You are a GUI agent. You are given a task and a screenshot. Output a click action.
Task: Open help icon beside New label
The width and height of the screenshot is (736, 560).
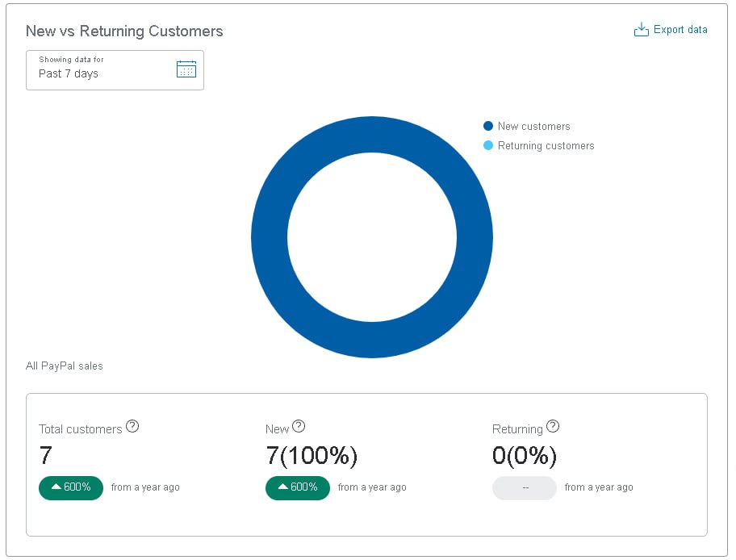pos(299,426)
